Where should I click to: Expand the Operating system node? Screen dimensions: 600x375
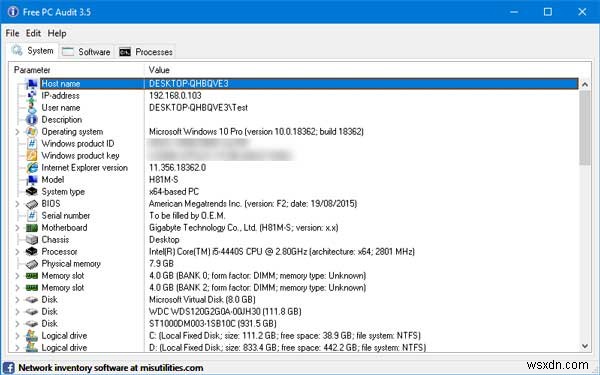coord(17,132)
